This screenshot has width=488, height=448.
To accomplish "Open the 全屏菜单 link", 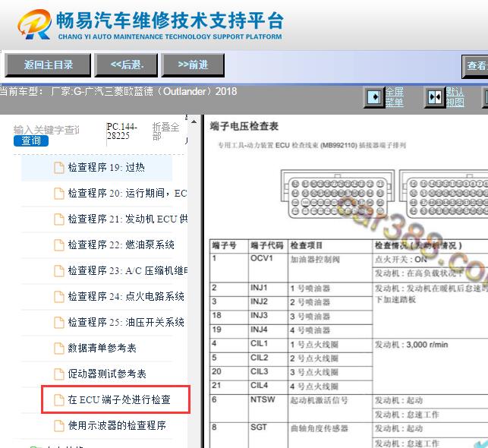I will coord(395,97).
